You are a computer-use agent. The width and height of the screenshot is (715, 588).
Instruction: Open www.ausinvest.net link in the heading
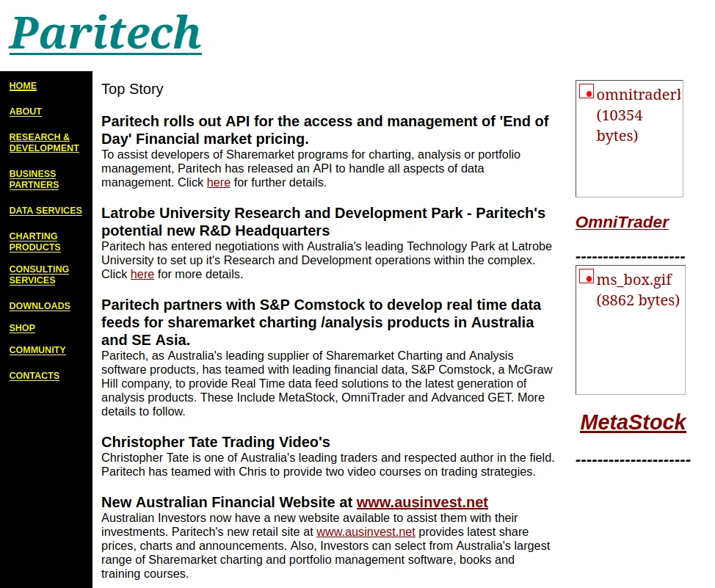(422, 502)
